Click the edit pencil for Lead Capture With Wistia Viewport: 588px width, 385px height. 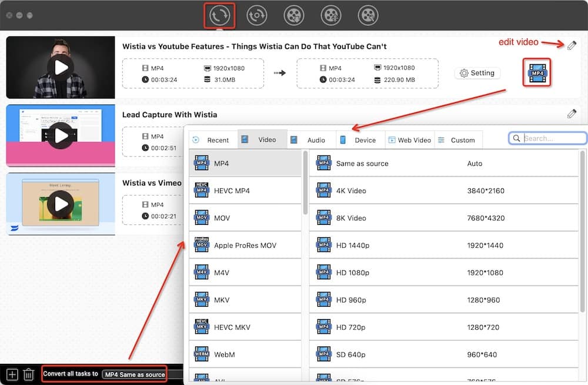click(572, 114)
